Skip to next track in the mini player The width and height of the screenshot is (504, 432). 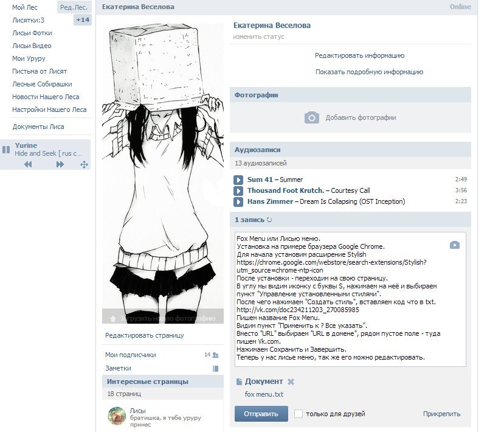pos(60,164)
